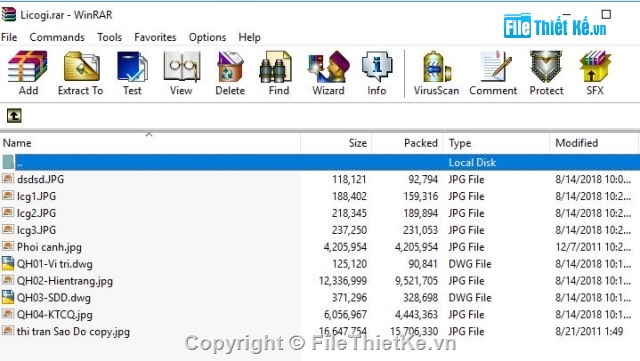Click file icon of QH03-SDD.dwg
This screenshot has width=640, height=361.
pyautogui.click(x=8, y=297)
